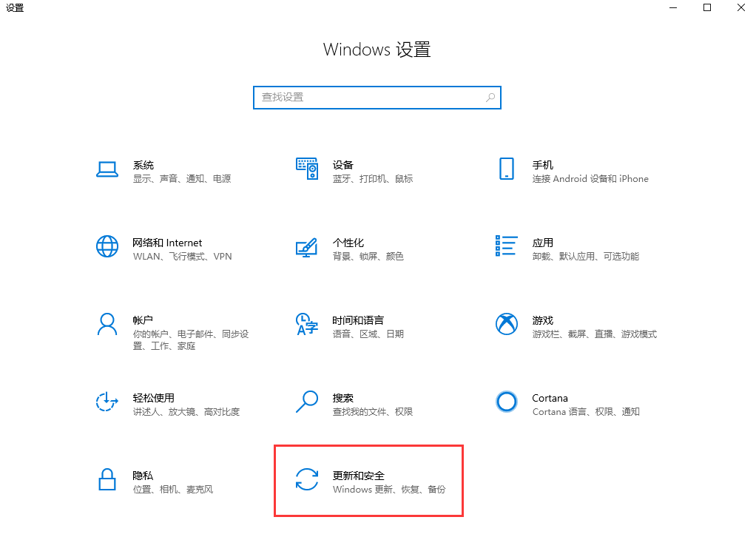756x554 pixels.
Task: Click the 时间和语言 icon
Action: click(307, 324)
